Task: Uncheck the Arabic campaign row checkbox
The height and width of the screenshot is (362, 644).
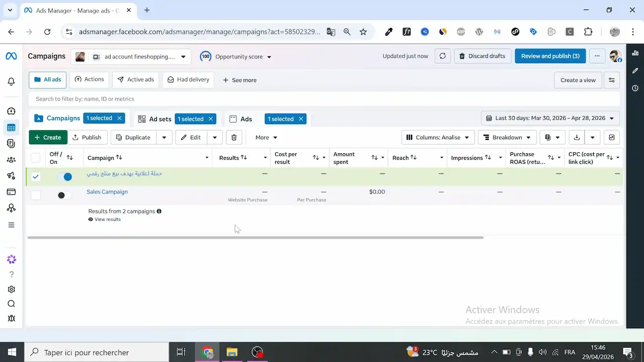Action: point(36,176)
